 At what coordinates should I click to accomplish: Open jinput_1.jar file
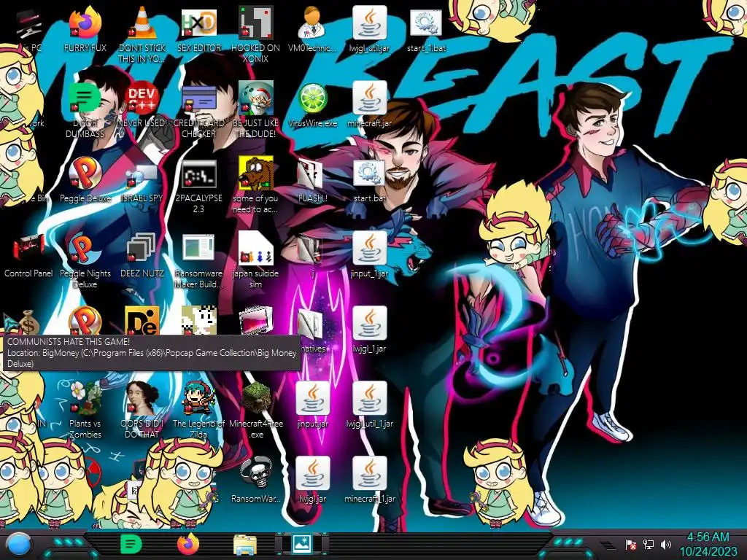point(370,249)
